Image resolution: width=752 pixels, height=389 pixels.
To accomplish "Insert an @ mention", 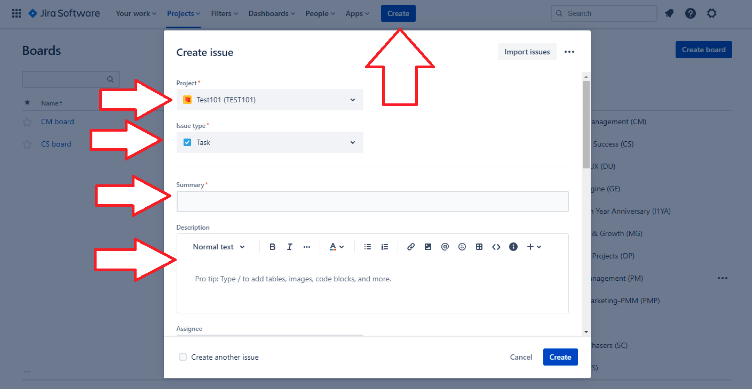I will [x=445, y=247].
